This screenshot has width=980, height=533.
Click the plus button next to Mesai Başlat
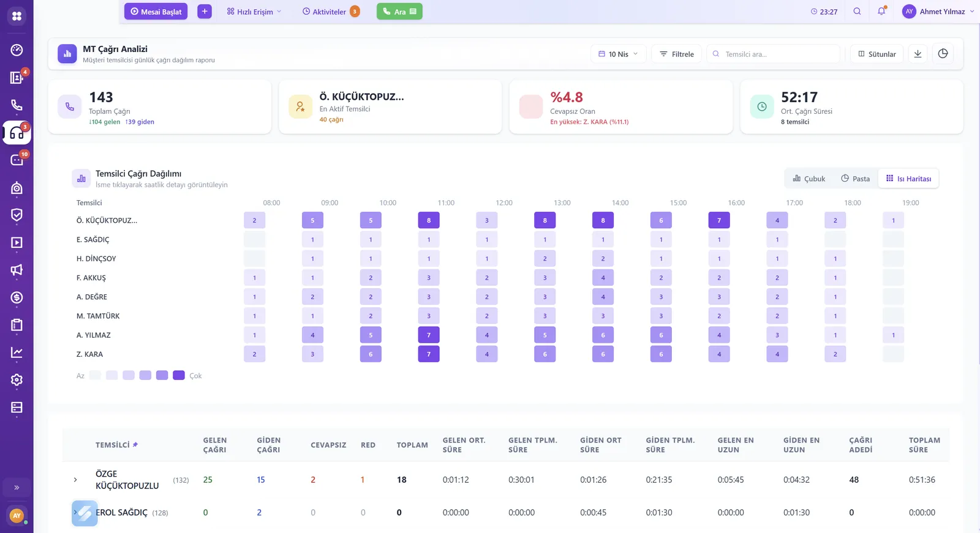[205, 12]
